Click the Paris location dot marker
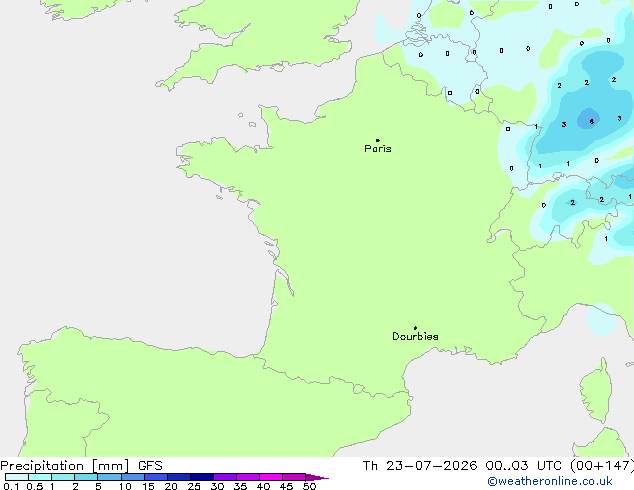 [x=378, y=140]
